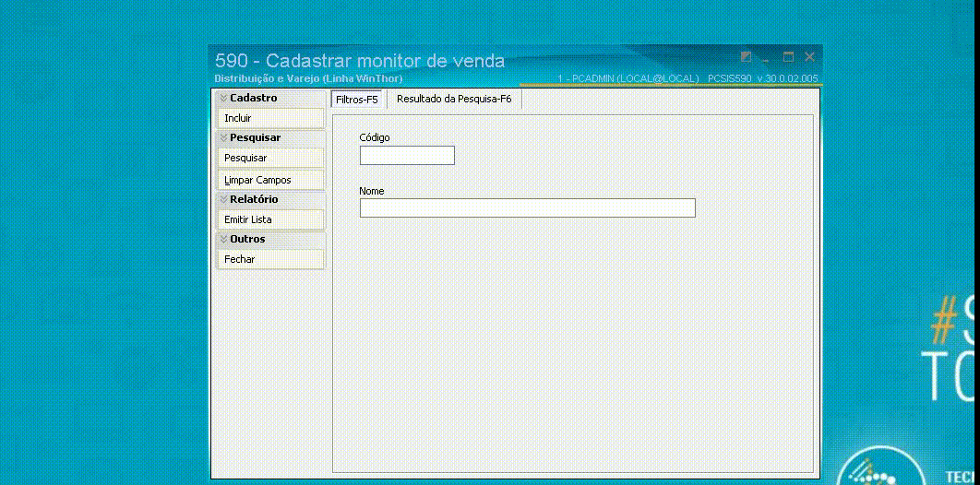Collapse the Cadastro section

[270, 98]
